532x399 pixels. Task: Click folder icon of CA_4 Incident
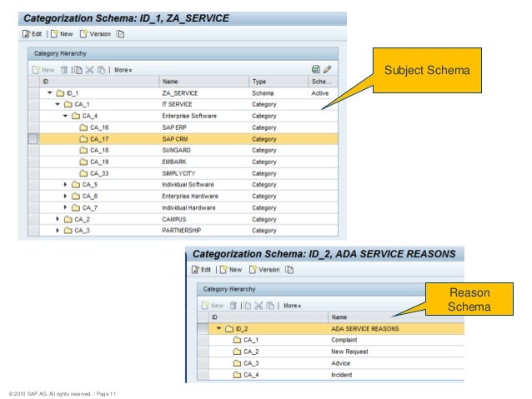(237, 375)
